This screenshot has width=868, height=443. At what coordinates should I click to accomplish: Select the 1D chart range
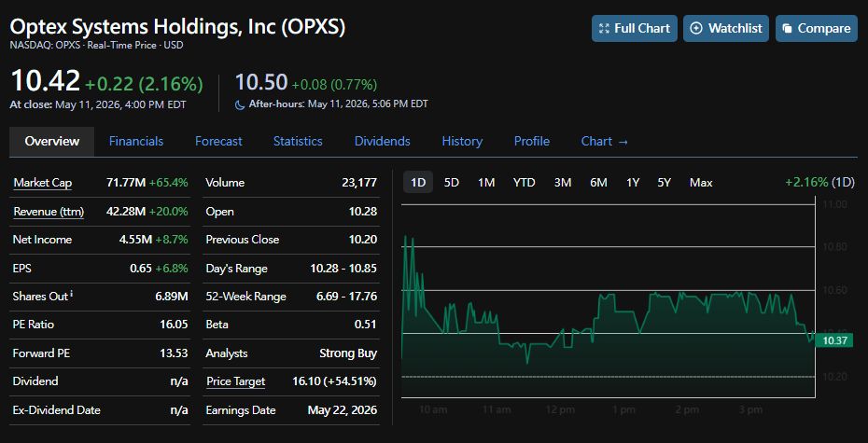click(418, 183)
